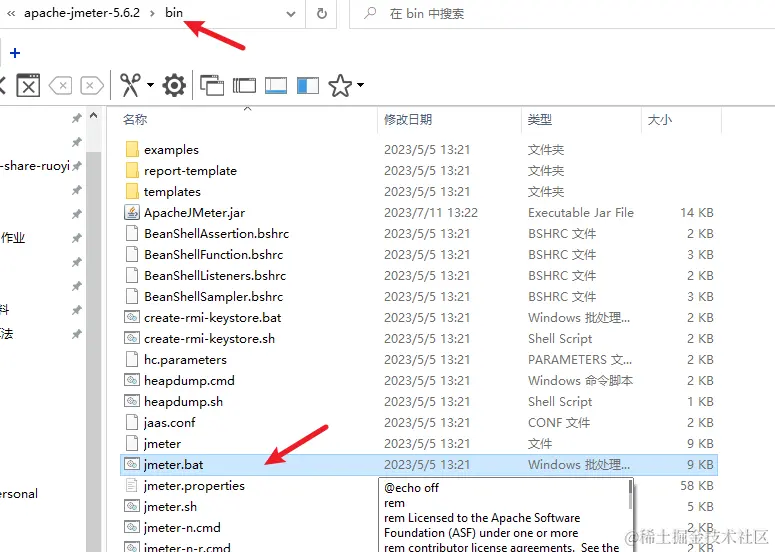Click '-share-ruoyi' item in navigation pane

(35, 166)
